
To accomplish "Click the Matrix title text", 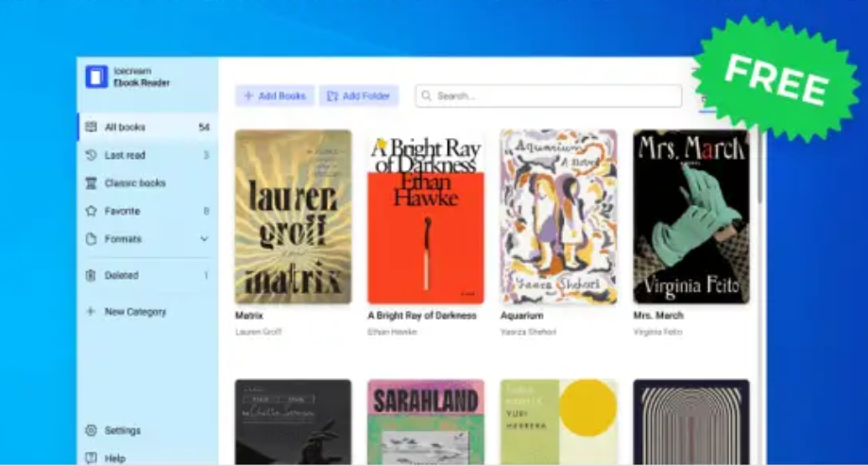I will [249, 316].
